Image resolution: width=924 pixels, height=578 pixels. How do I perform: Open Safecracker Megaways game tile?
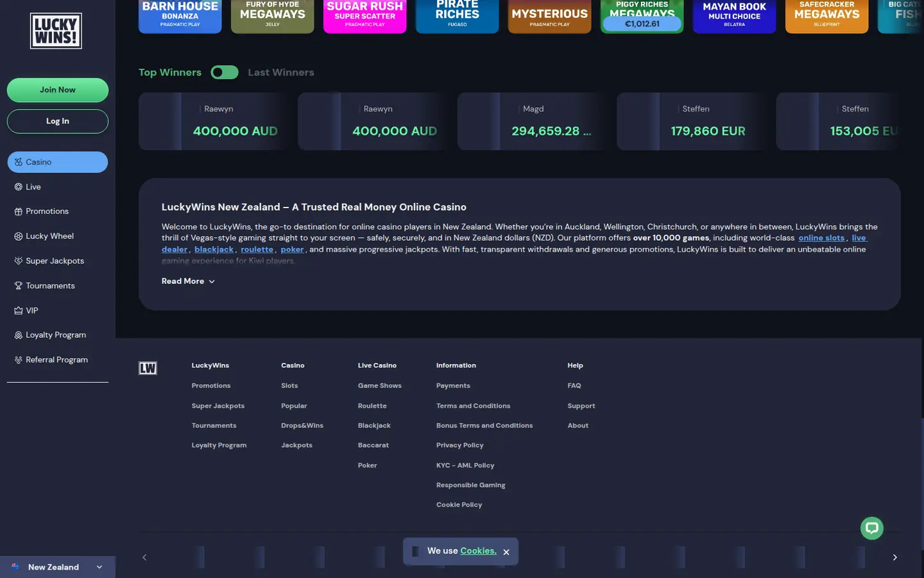click(827, 16)
